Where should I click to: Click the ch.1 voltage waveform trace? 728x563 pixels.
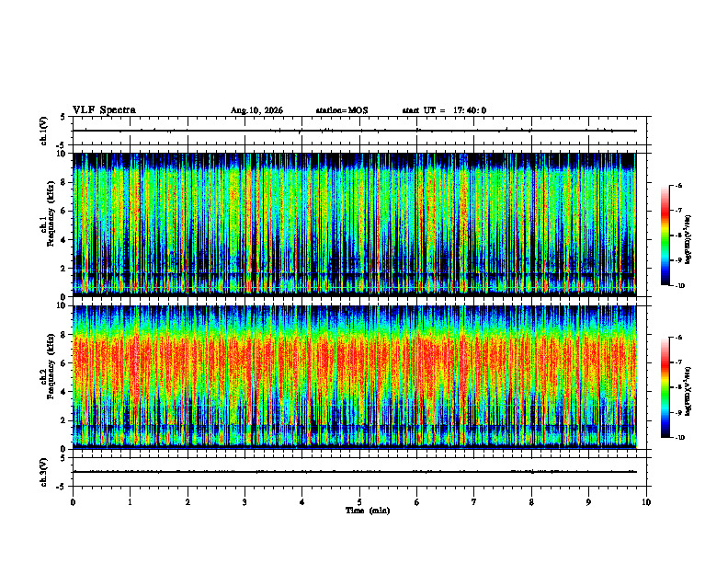click(x=355, y=131)
